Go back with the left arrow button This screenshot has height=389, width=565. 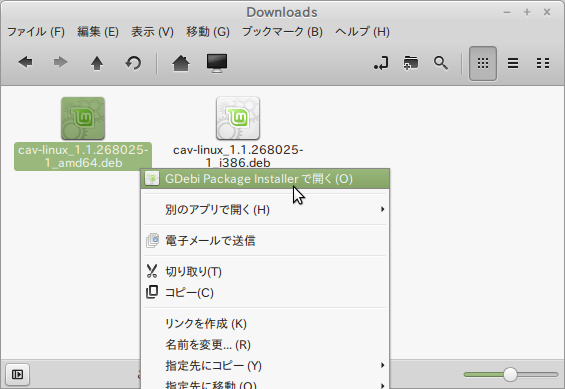[25, 63]
